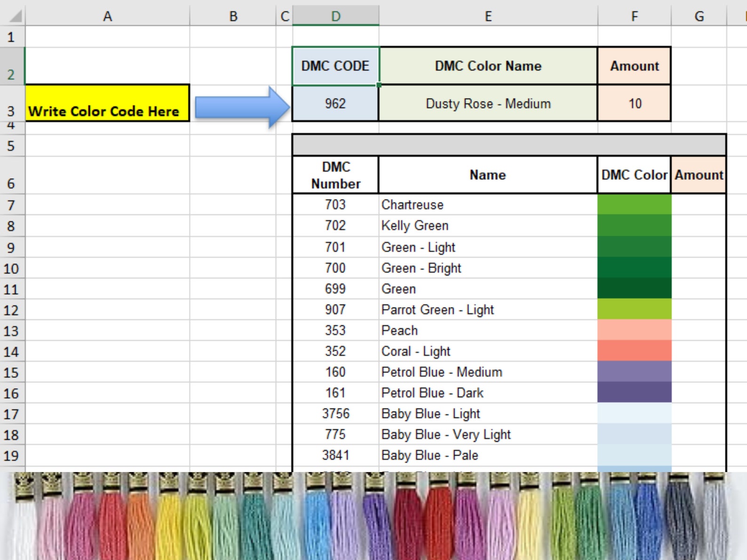Viewport: 747px width, 560px height.
Task: Click the 'Peach' name cell
Action: [488, 330]
